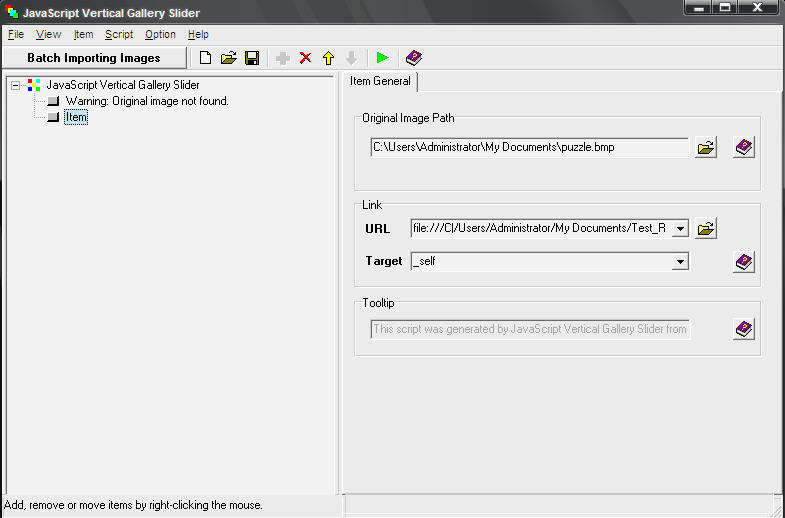Click the status bar hint text
The width and height of the screenshot is (785, 518).
133,505
